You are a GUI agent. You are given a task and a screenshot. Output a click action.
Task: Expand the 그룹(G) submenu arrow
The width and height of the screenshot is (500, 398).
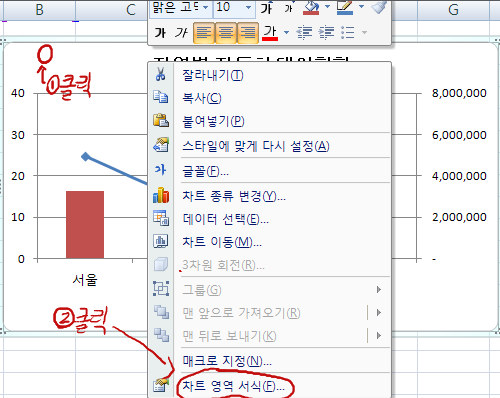click(x=379, y=289)
